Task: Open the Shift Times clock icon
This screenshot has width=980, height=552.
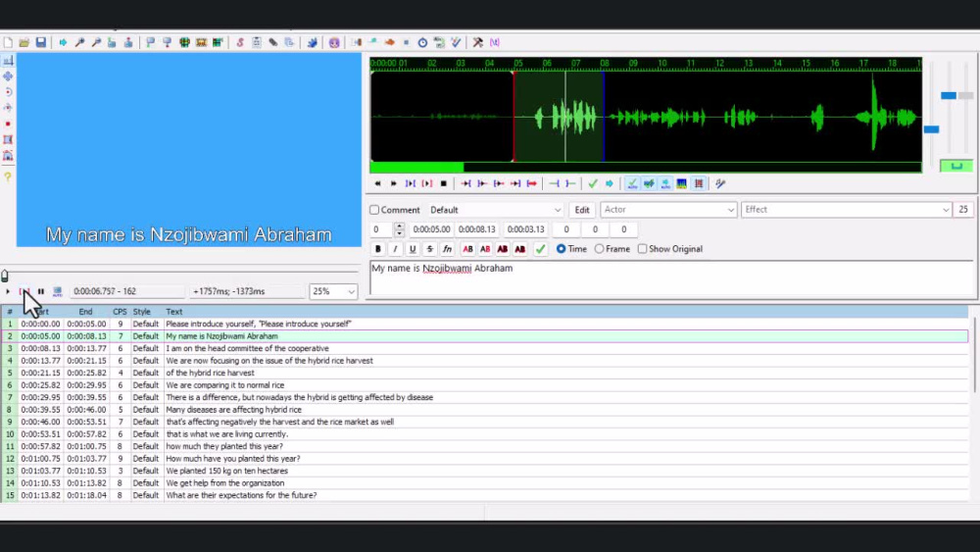Action: click(422, 42)
